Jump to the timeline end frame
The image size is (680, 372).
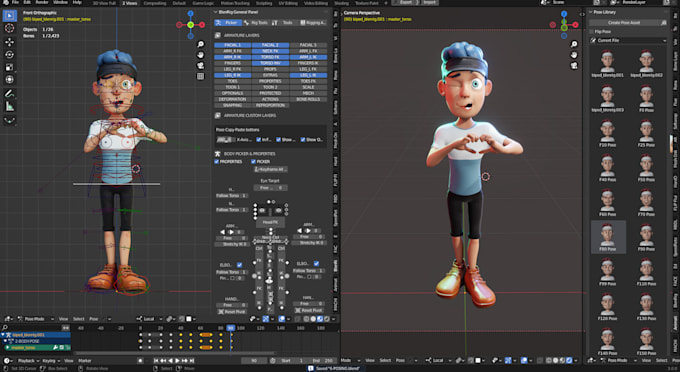192,360
